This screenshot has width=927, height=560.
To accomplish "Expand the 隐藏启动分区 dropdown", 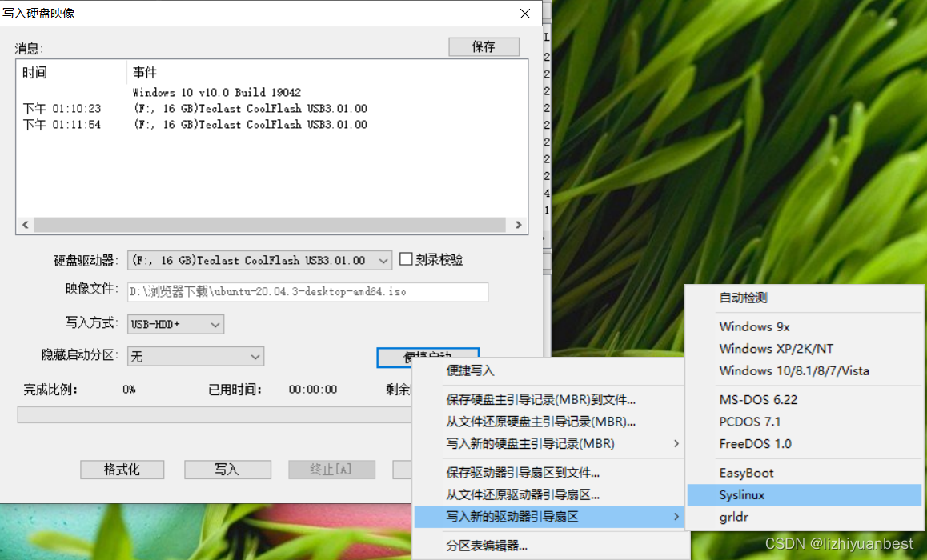I will [x=195, y=357].
